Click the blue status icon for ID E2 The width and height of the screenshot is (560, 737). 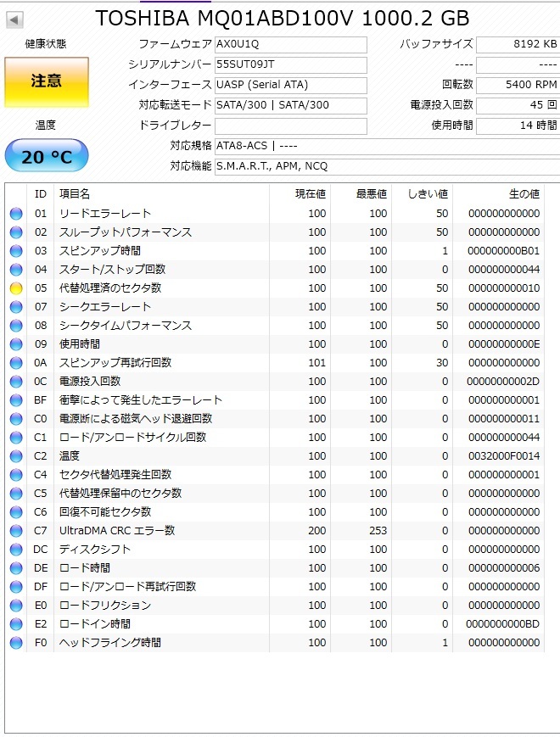[x=16, y=624]
